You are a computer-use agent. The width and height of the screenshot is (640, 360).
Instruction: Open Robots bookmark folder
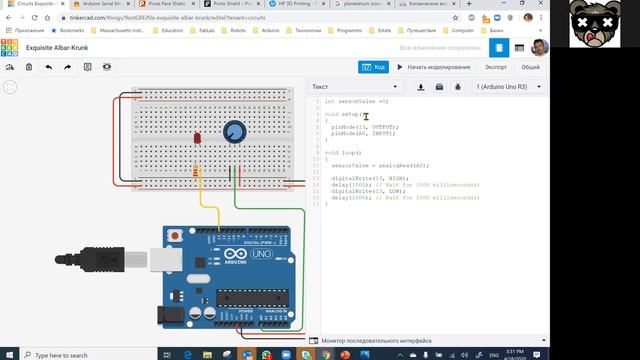[234, 31]
